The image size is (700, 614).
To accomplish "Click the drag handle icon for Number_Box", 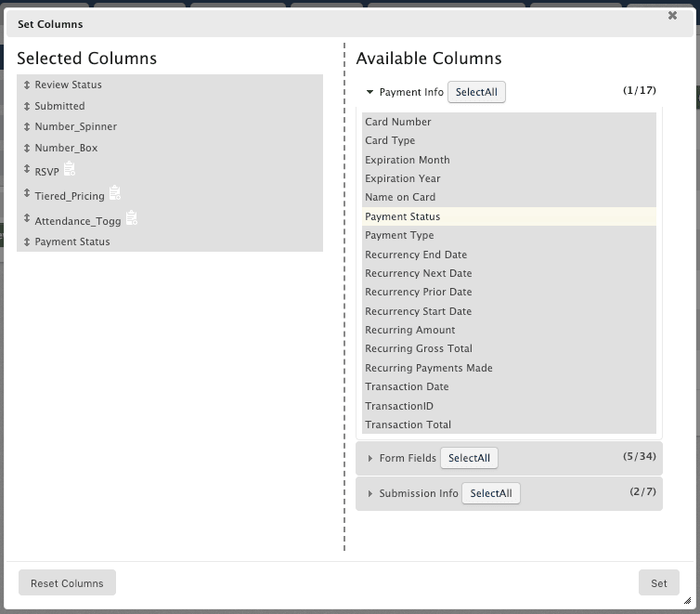I will [x=27, y=148].
